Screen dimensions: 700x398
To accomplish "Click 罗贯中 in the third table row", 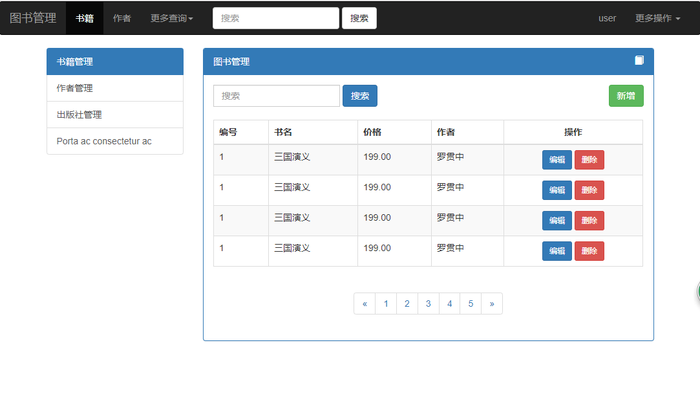I will pyautogui.click(x=450, y=217).
